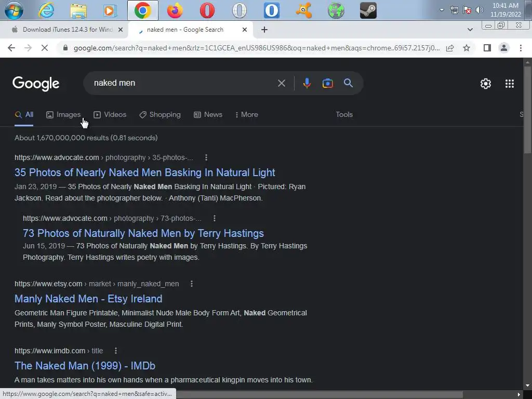Screen dimensions: 532x399
Task: Open the tab search chevron dropdown
Action: point(470,30)
